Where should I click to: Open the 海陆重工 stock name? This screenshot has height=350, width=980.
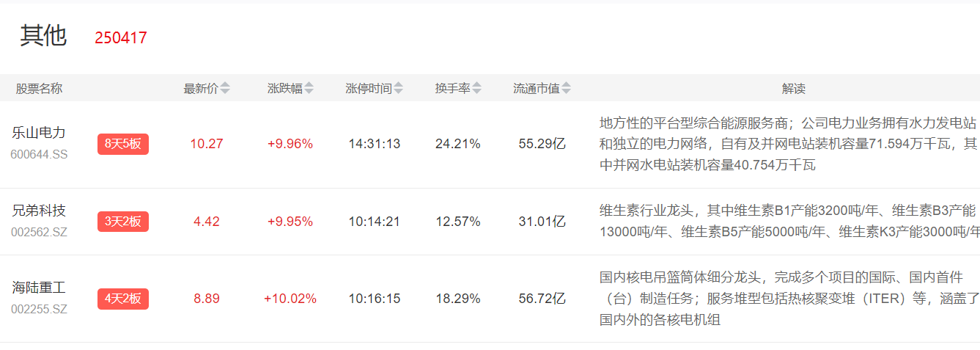(x=39, y=288)
